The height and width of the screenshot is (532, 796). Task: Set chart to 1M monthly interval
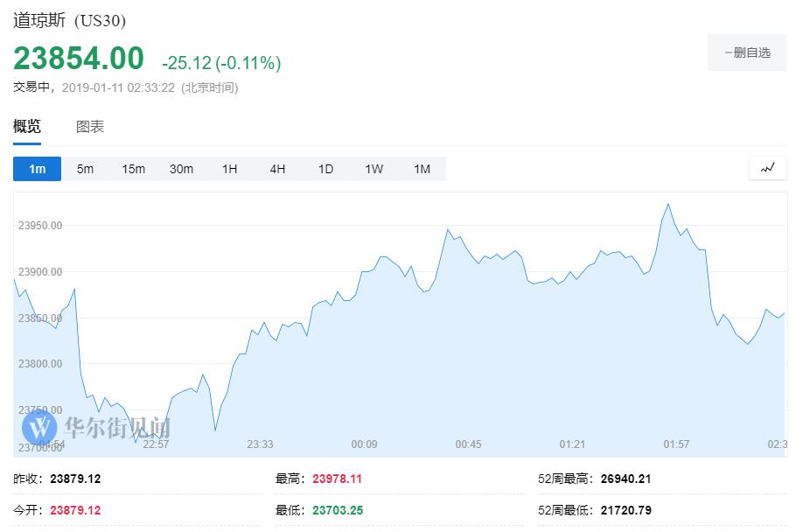(422, 169)
